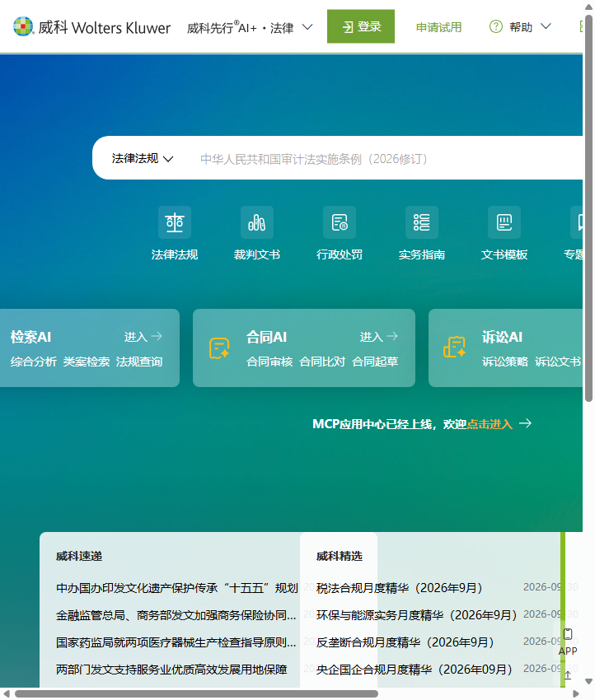Select 合同起草 under 合同AI

click(x=375, y=362)
